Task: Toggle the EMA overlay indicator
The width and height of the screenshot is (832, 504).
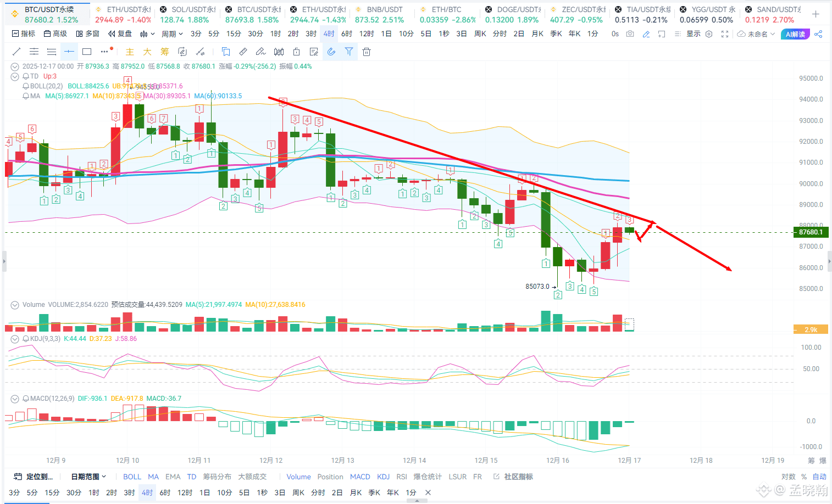Action: click(x=173, y=477)
